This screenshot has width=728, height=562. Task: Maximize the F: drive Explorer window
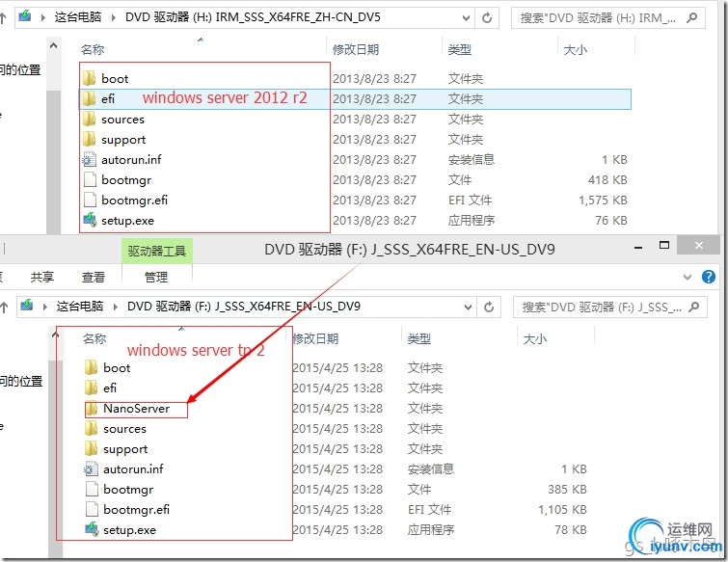[x=664, y=245]
